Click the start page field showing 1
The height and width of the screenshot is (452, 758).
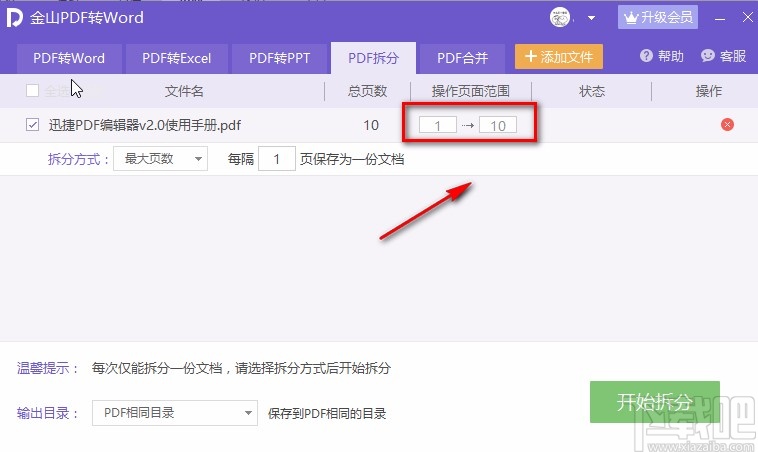[437, 125]
